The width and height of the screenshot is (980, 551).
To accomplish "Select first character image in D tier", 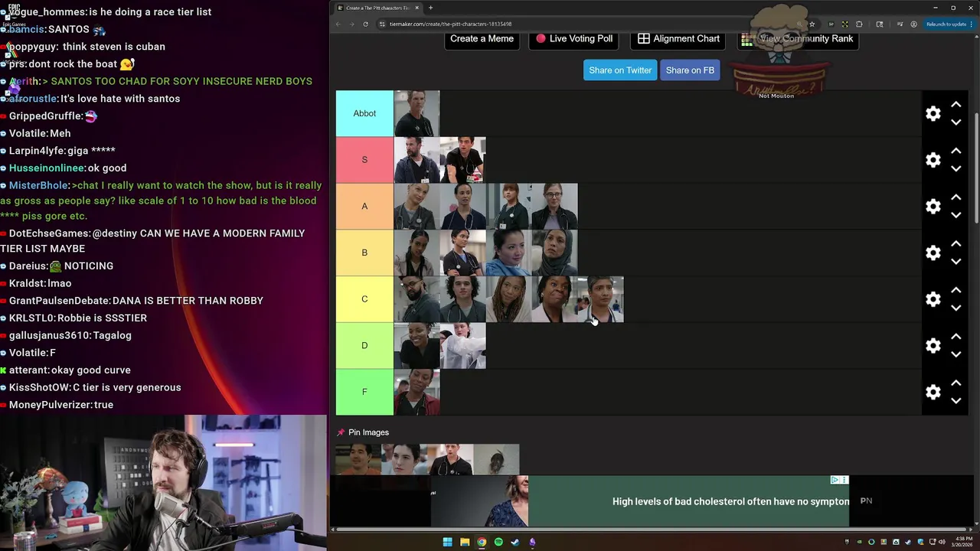I will [417, 346].
